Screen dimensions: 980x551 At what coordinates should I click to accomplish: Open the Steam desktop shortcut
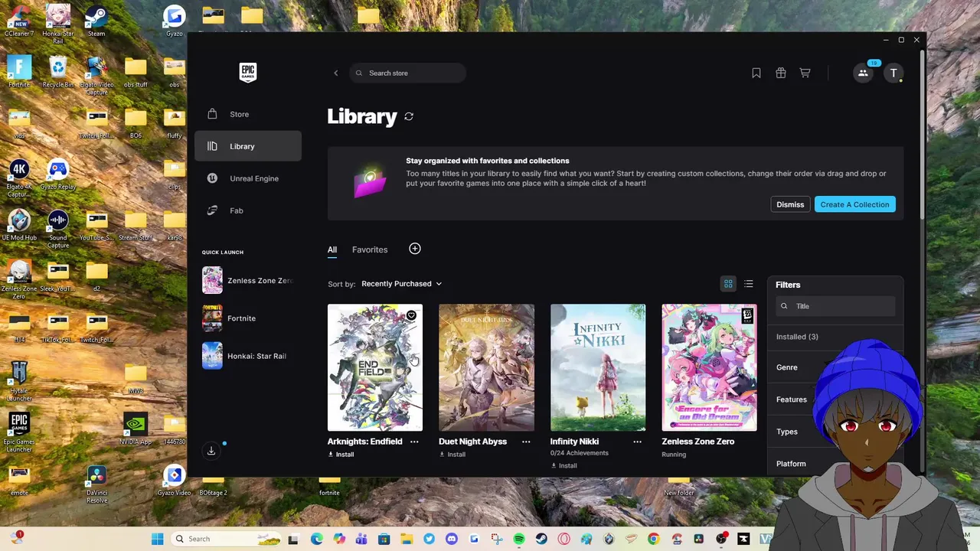point(96,21)
